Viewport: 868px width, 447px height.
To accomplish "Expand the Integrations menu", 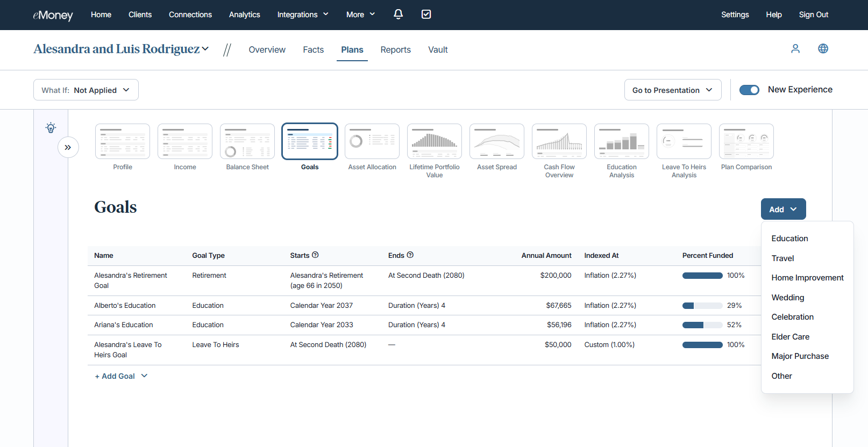I will [303, 15].
